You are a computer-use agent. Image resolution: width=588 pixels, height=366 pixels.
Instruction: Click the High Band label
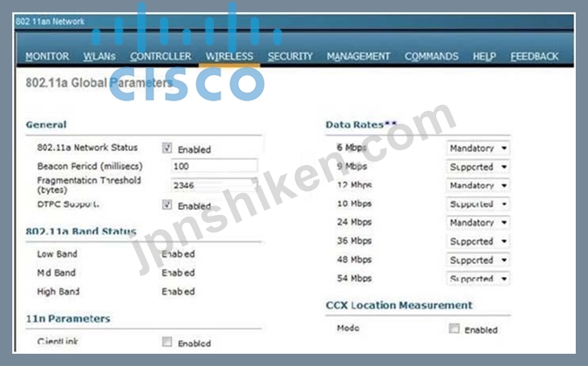pos(58,292)
